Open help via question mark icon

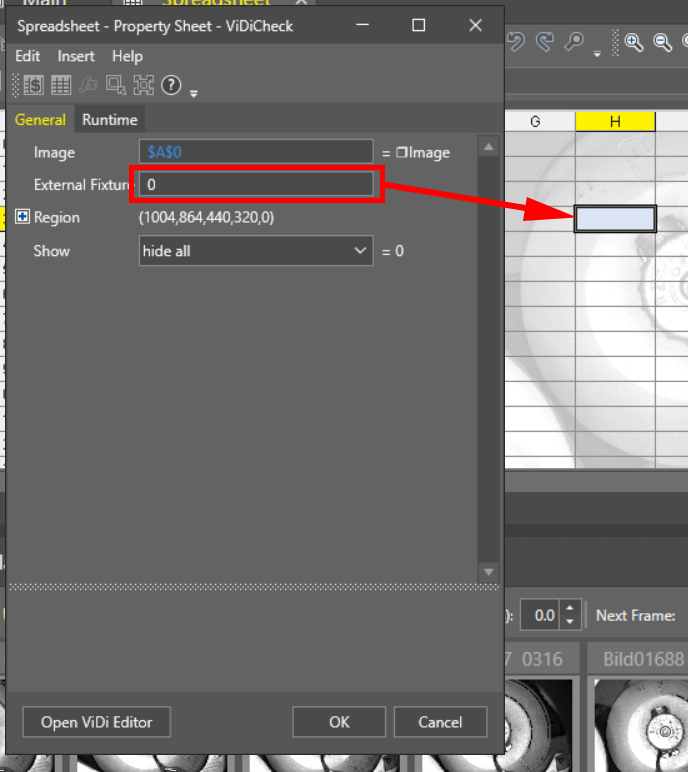pos(171,85)
